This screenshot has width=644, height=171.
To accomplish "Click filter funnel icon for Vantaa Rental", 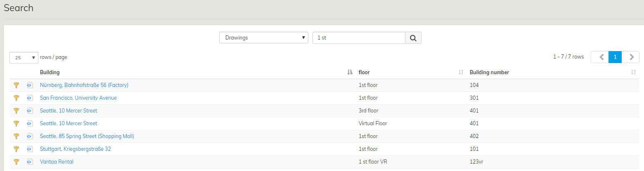I will tap(17, 162).
